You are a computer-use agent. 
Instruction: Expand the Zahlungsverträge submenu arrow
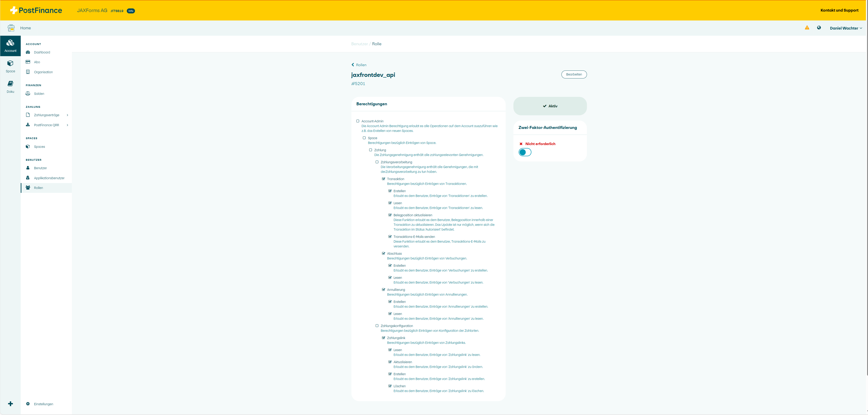67,115
